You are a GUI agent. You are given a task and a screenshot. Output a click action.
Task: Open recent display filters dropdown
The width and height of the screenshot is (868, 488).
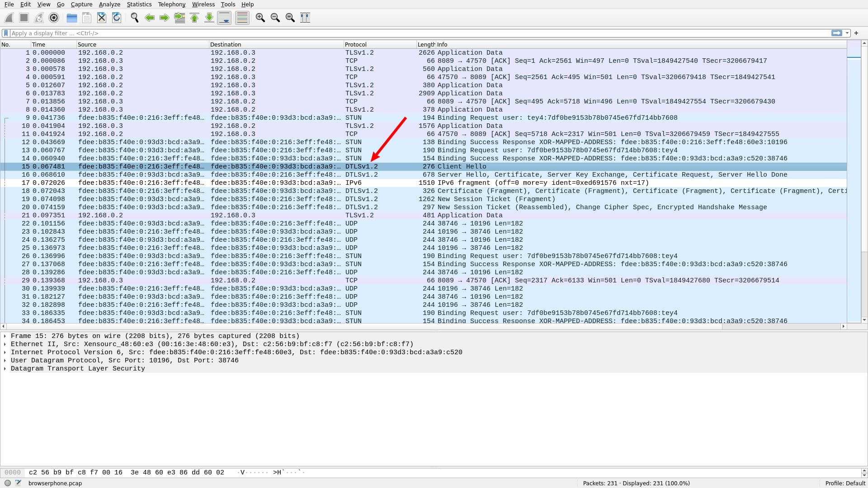pos(847,33)
